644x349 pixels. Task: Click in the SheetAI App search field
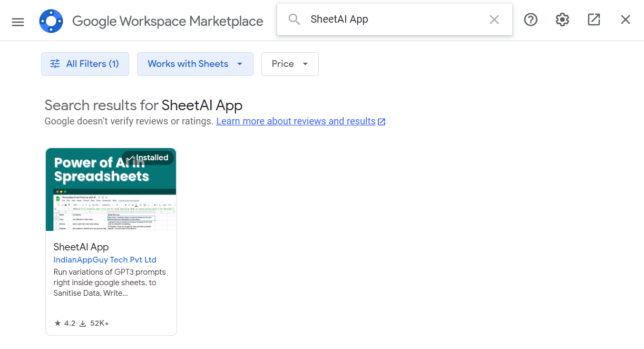395,20
